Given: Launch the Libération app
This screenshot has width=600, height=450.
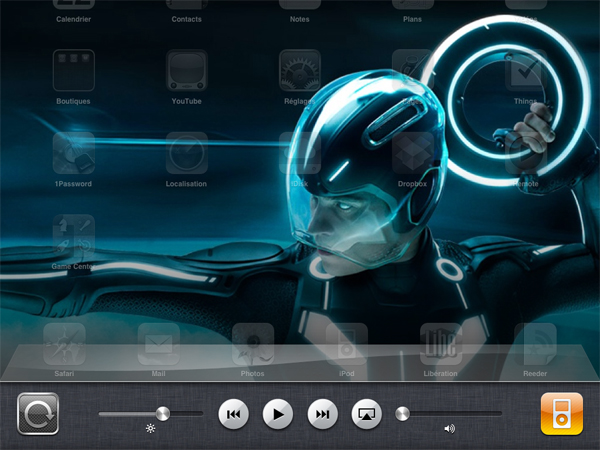Looking at the screenshot, I should [441, 344].
